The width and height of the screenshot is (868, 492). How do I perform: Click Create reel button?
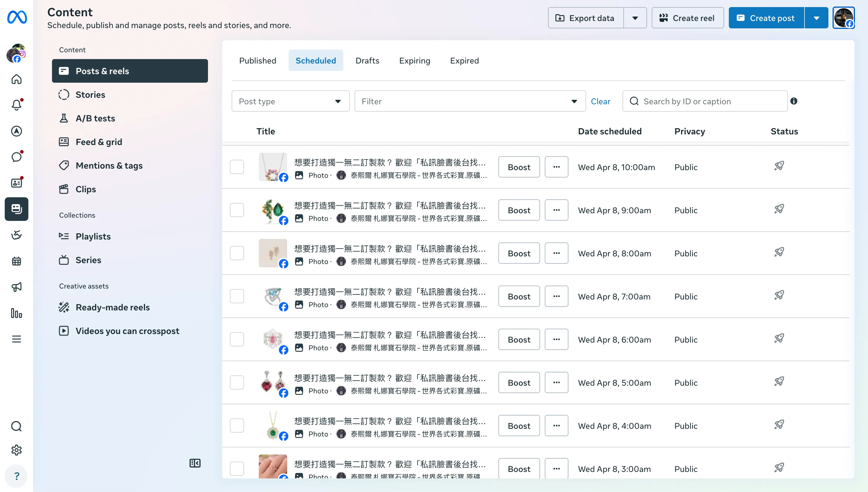[687, 18]
